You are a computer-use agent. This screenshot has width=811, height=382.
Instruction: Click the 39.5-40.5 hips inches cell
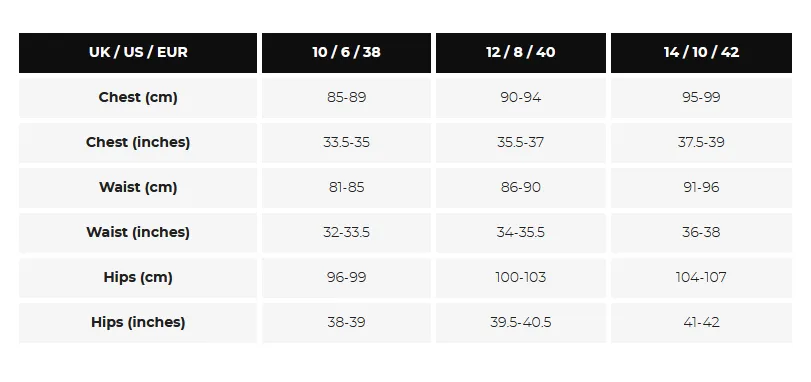[520, 323]
